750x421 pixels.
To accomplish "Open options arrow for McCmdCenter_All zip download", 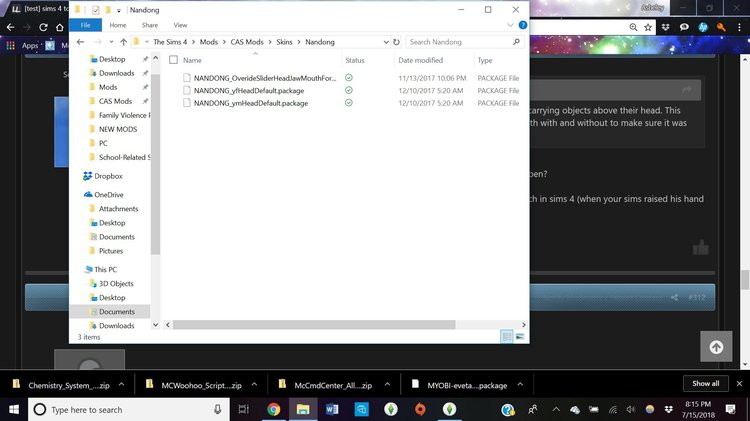I will [387, 385].
